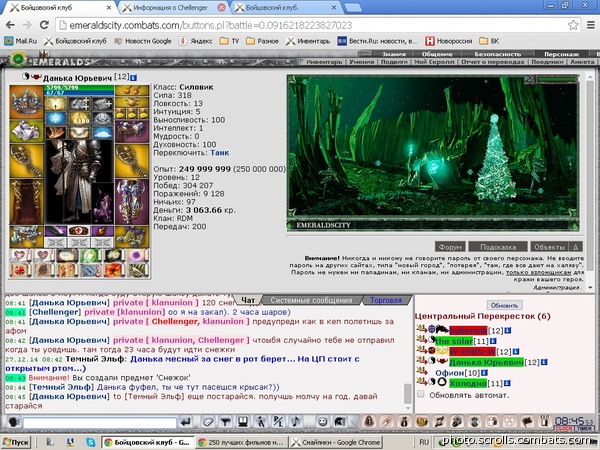Viewport: 600px width, 450px height.
Task: Click the black flag icon in bottom bar
Action: pos(528,422)
